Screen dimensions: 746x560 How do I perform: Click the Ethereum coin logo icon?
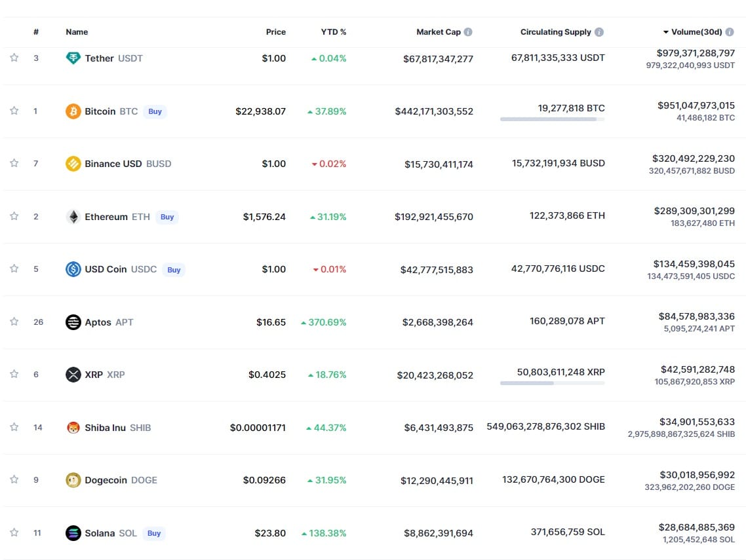[x=73, y=217]
